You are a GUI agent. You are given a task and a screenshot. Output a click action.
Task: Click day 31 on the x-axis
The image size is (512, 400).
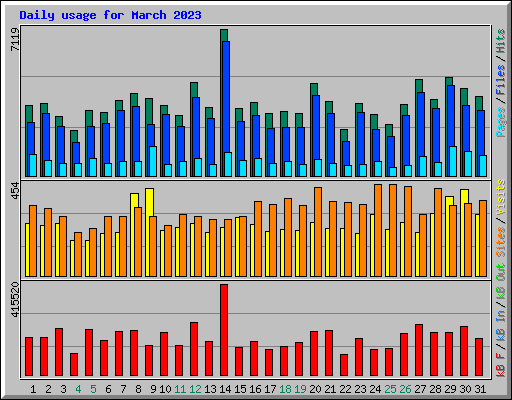coord(480,389)
